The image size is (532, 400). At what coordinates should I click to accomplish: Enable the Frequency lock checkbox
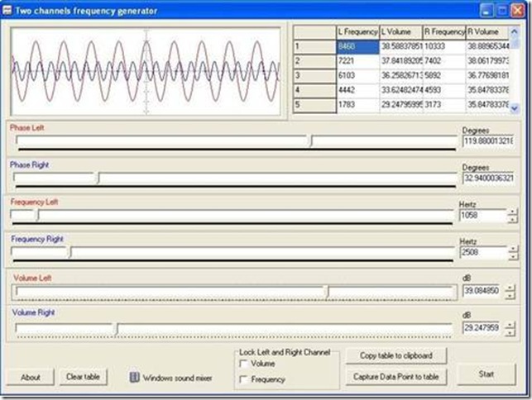(242, 379)
